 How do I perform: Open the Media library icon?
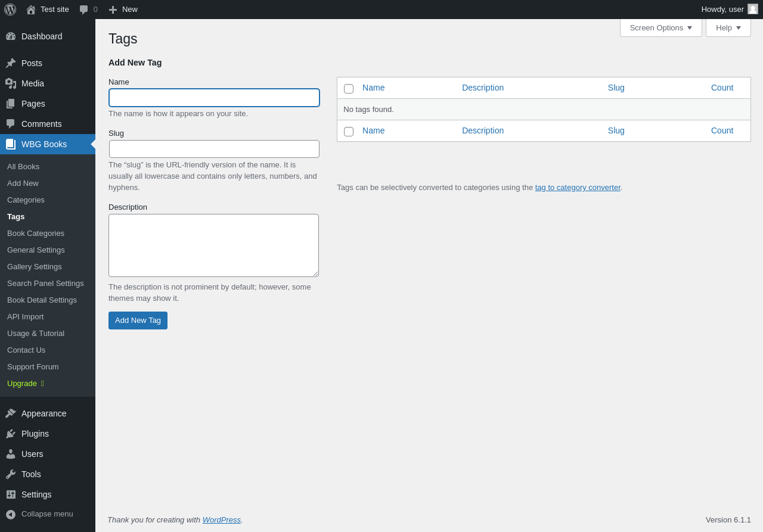11,83
